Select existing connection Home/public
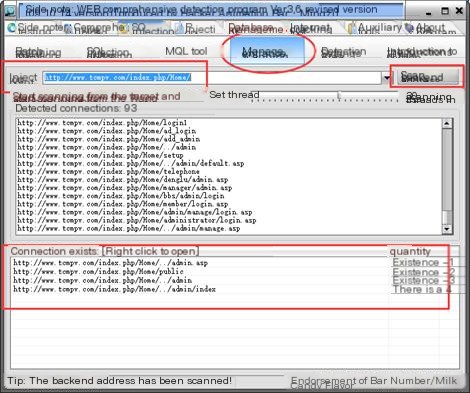The width and height of the screenshot is (470, 393). point(98,271)
